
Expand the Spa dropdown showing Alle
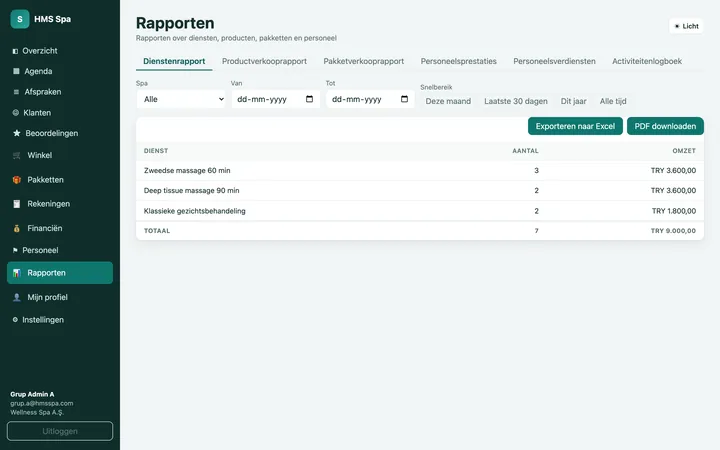pyautogui.click(x=181, y=99)
